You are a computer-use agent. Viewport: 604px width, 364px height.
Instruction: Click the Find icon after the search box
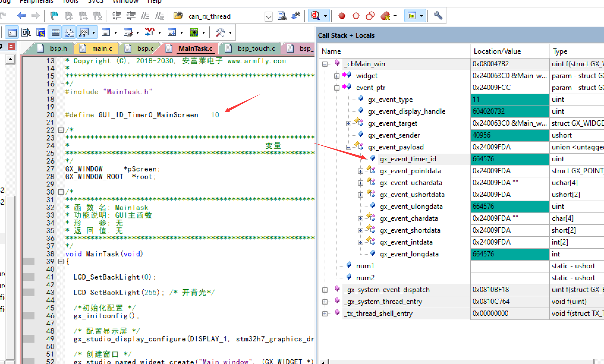coord(282,15)
